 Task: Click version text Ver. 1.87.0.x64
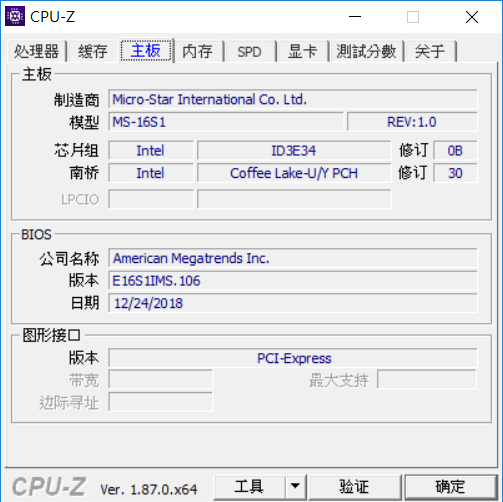149,489
